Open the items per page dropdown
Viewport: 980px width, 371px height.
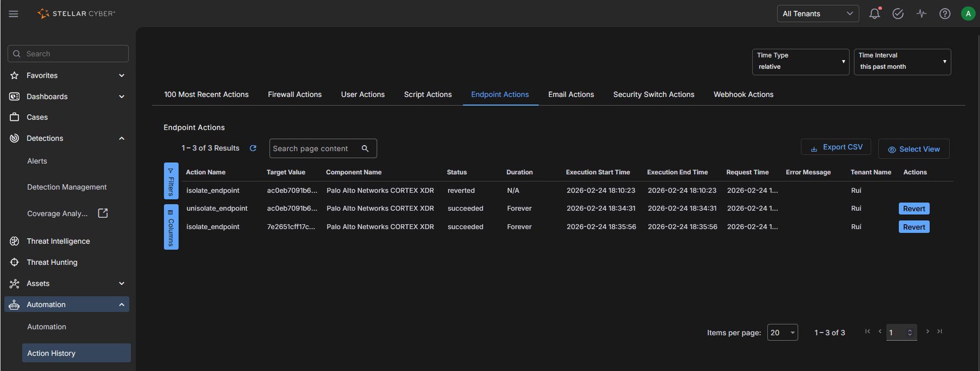782,333
